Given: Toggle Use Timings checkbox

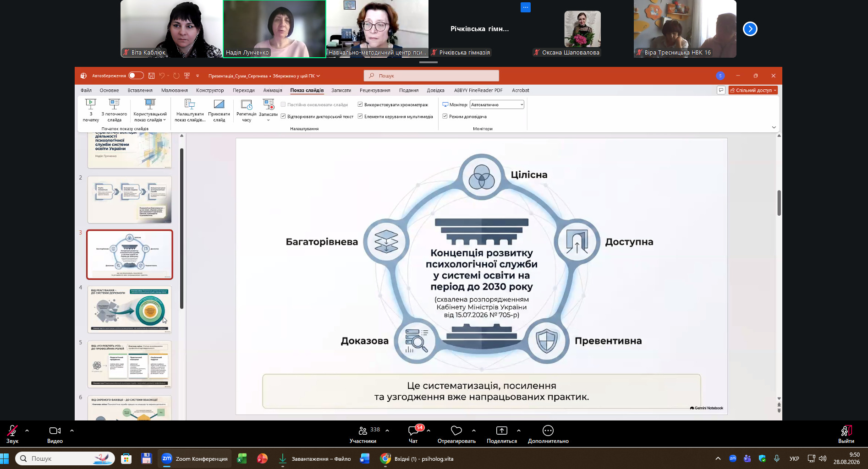Looking at the screenshot, I should tap(360, 104).
